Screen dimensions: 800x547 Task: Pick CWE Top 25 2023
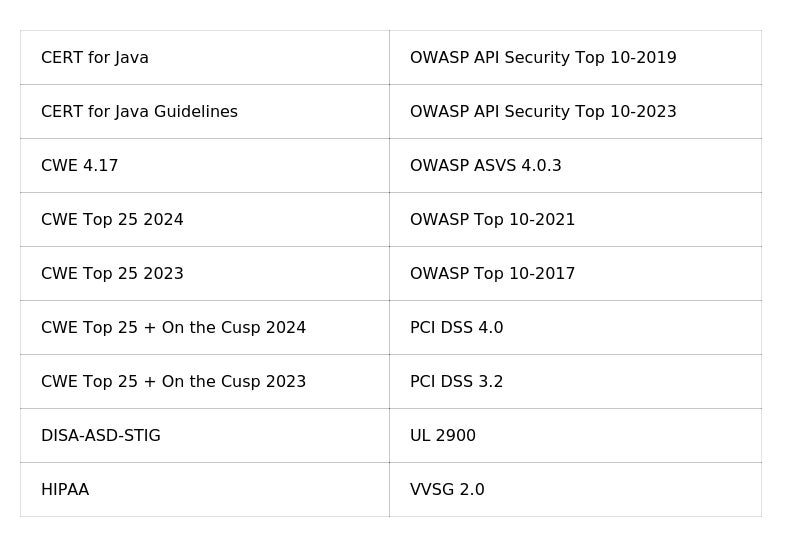point(112,274)
